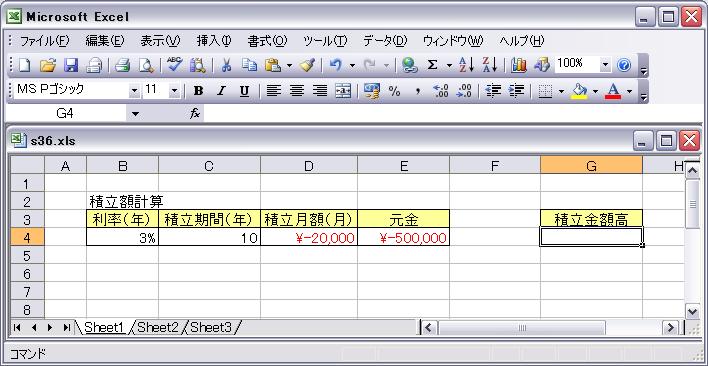
Task: Expand the 100% zoom dropdown
Action: tap(606, 65)
